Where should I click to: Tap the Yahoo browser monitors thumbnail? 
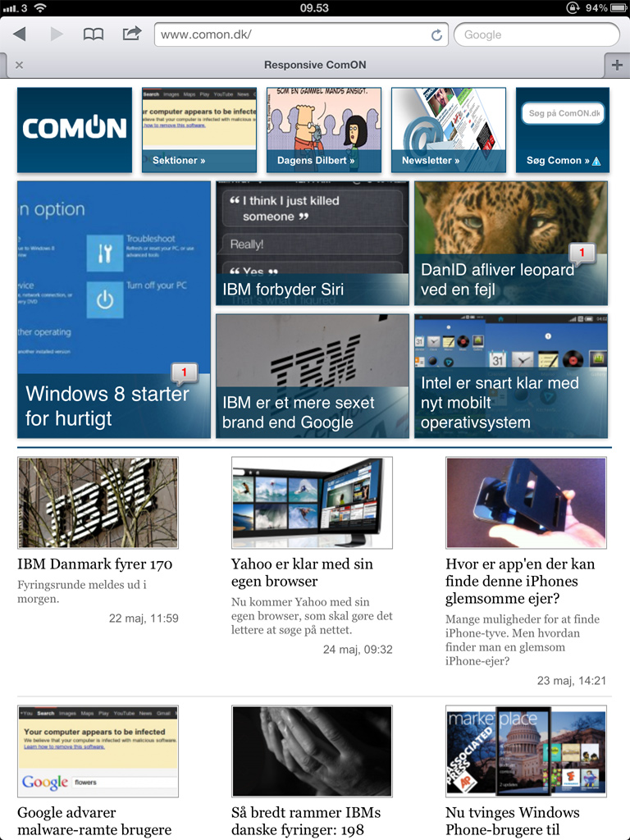(312, 503)
